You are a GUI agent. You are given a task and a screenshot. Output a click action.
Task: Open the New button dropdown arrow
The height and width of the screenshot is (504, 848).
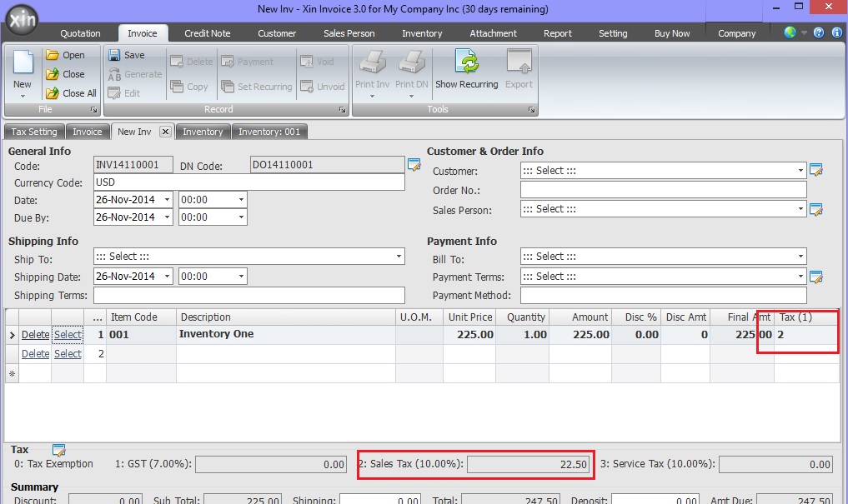click(x=23, y=96)
